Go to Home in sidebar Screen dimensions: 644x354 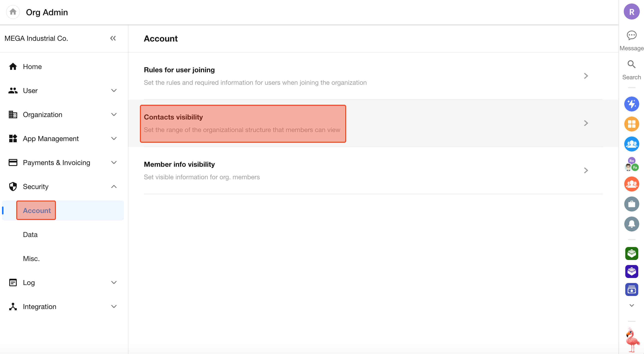point(32,66)
